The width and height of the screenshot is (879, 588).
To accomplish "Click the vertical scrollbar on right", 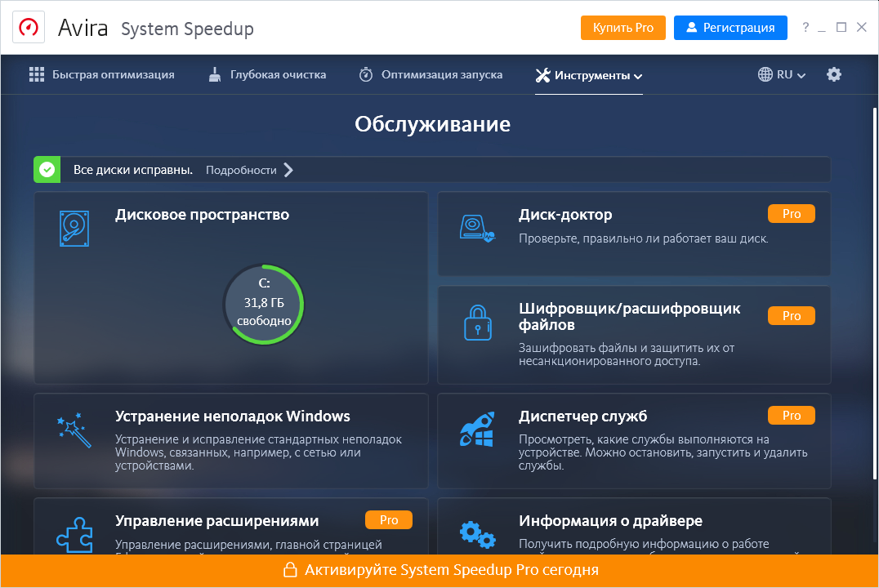I will [875, 293].
